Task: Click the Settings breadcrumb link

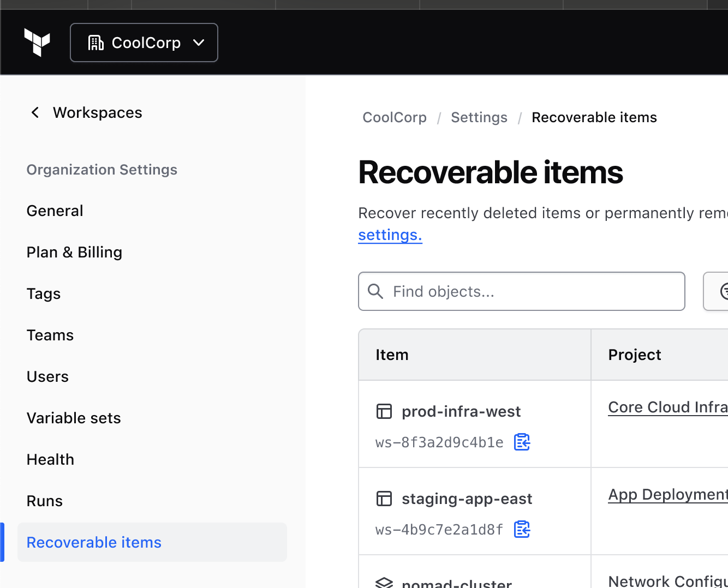Action: [479, 118]
